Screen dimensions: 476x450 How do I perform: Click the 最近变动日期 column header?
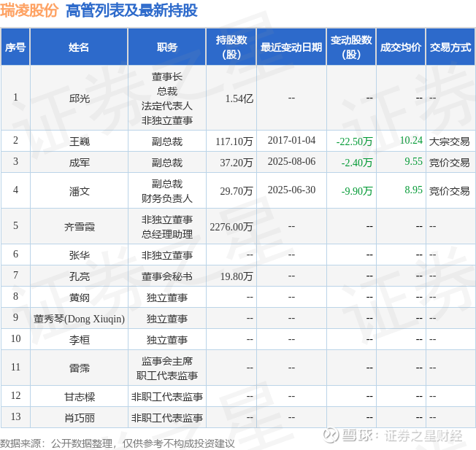[x=291, y=47]
